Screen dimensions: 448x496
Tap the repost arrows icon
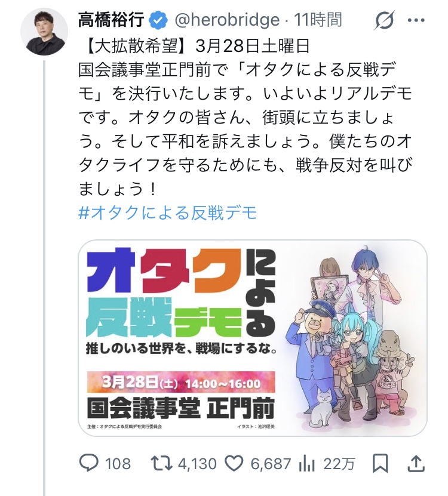click(161, 463)
